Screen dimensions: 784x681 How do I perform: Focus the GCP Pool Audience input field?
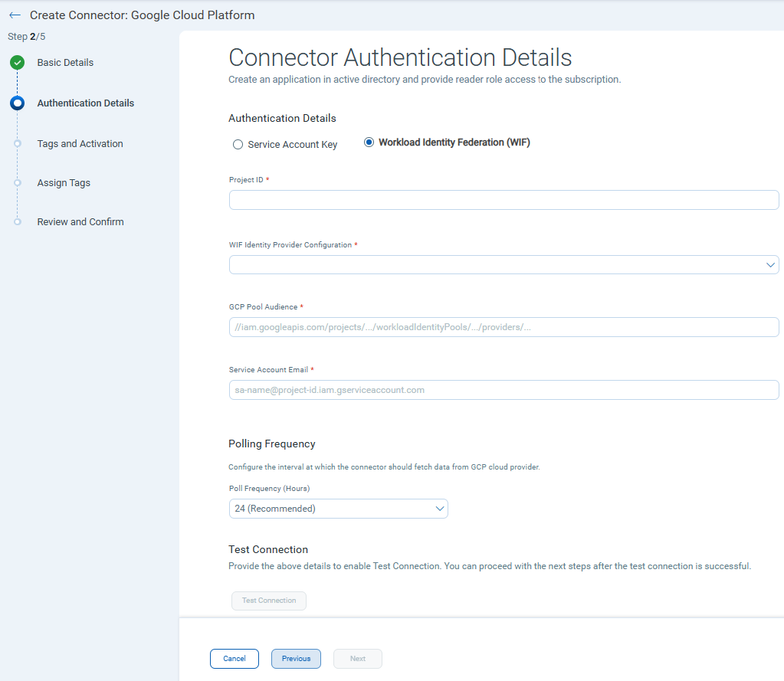coord(504,327)
